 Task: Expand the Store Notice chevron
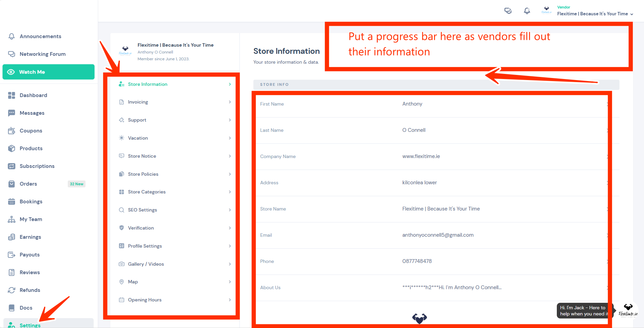[230, 156]
